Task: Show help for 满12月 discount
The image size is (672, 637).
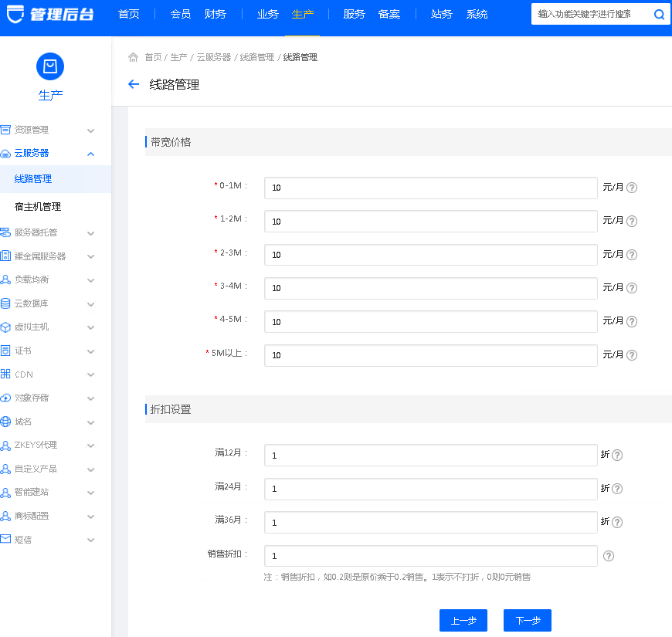Action: [617, 455]
